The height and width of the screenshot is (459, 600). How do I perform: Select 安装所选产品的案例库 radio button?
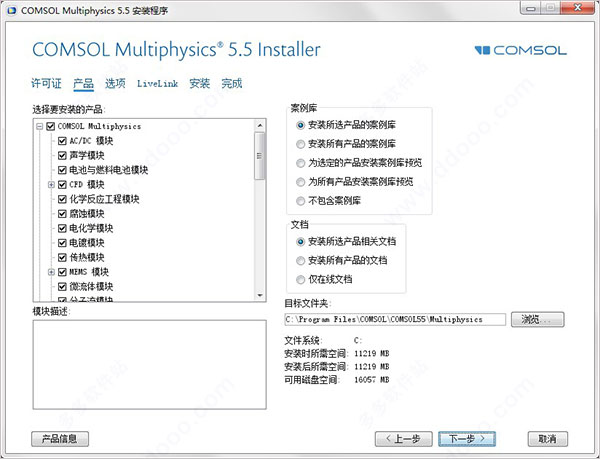pos(300,125)
